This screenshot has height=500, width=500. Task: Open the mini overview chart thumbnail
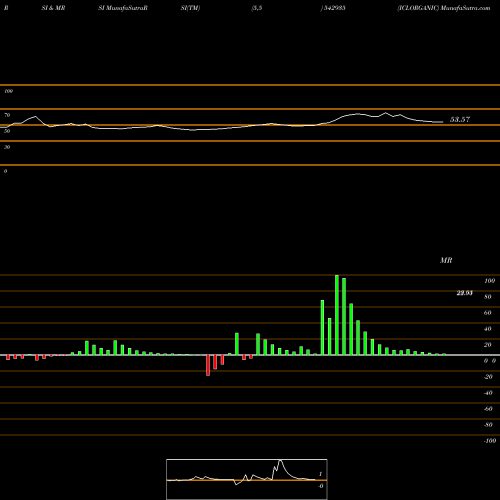(x=247, y=479)
